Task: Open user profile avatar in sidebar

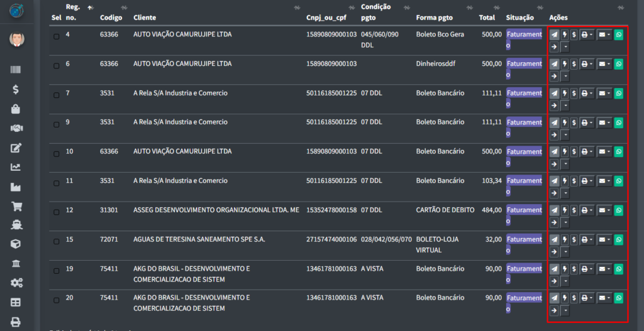Action: pos(16,40)
